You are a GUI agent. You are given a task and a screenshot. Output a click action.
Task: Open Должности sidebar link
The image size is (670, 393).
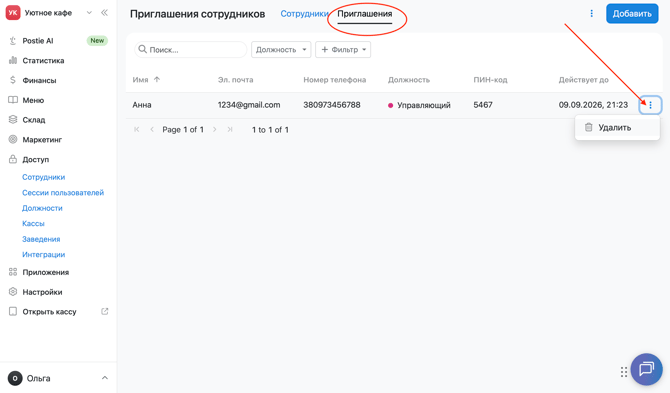point(42,208)
